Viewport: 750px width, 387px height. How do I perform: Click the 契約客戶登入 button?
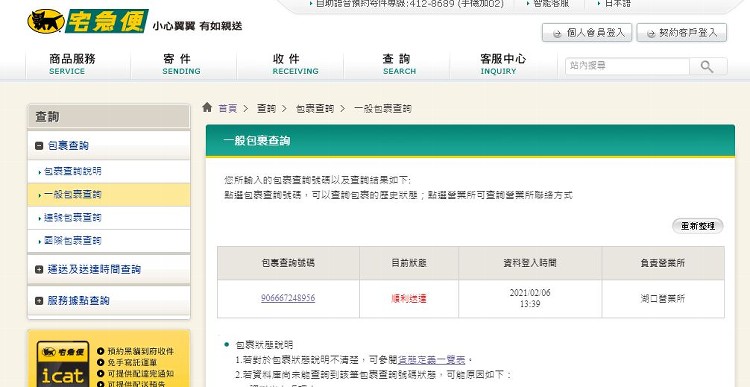coord(682,33)
